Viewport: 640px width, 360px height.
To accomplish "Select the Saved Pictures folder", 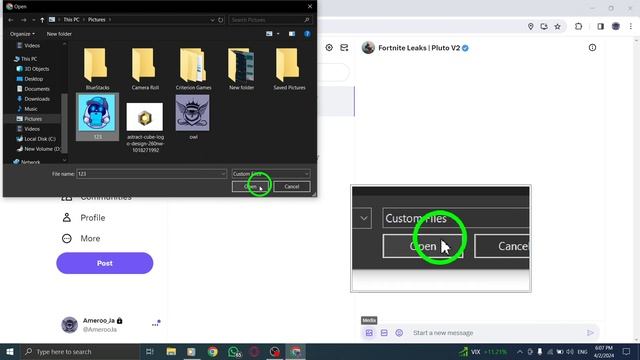I will pyautogui.click(x=289, y=69).
